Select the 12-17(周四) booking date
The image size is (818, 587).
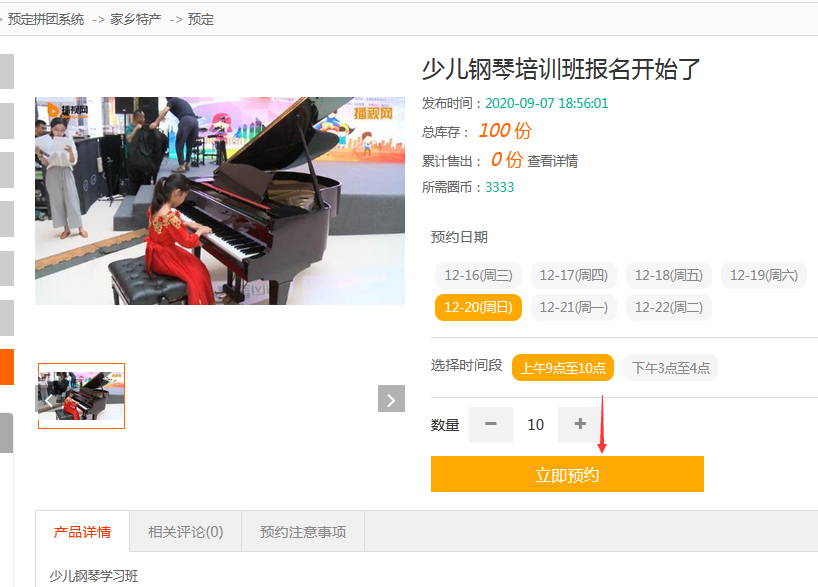pos(573,276)
